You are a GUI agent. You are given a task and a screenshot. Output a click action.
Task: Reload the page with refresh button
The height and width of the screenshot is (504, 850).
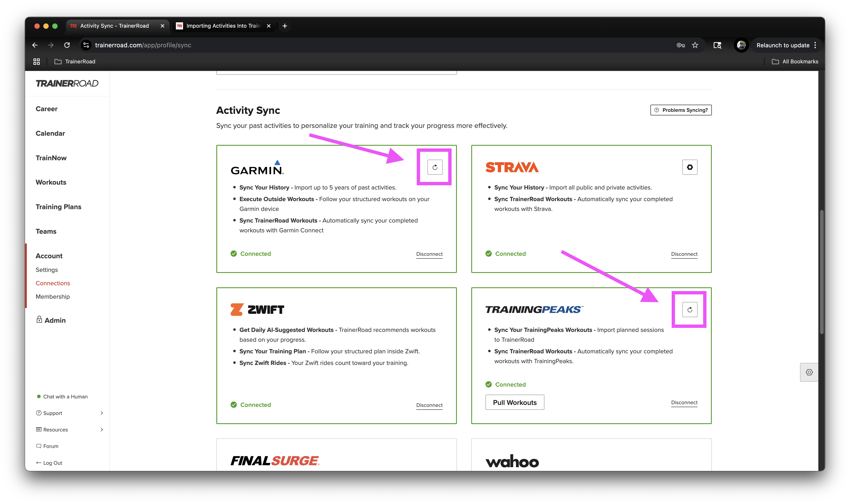pos(67,45)
